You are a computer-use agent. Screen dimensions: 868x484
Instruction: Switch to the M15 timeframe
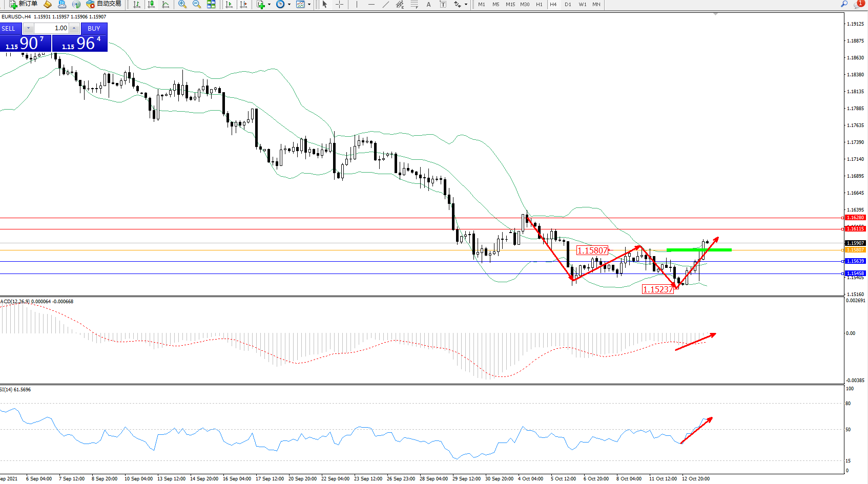click(x=510, y=4)
